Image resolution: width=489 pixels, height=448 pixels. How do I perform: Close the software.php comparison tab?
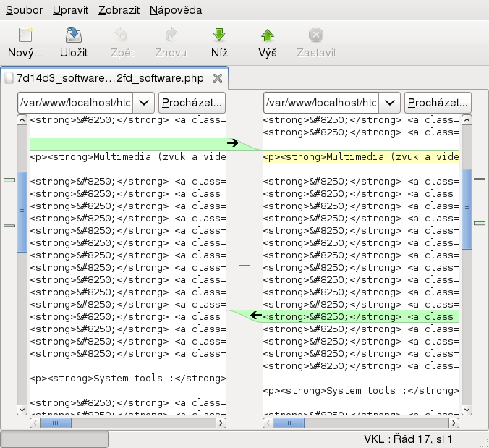click(218, 78)
